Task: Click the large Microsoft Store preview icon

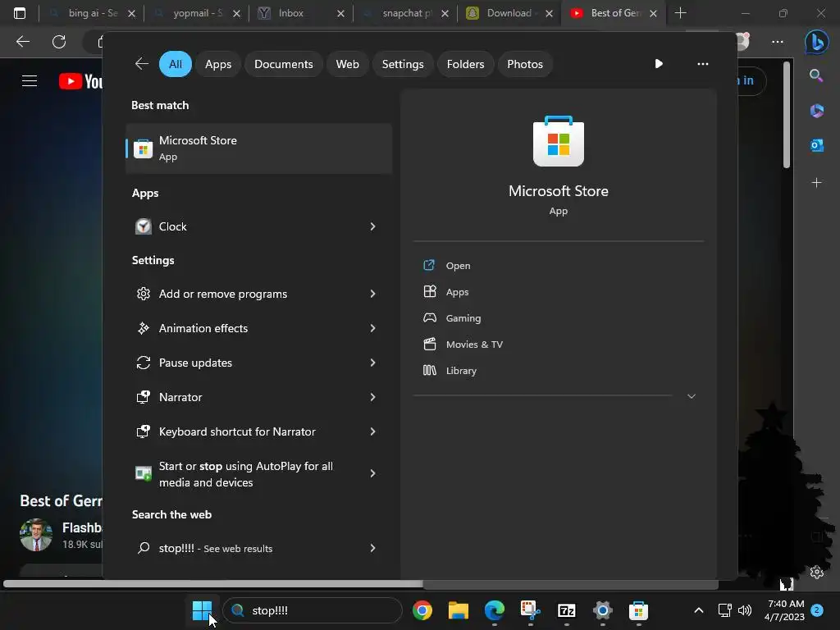Action: (x=558, y=141)
